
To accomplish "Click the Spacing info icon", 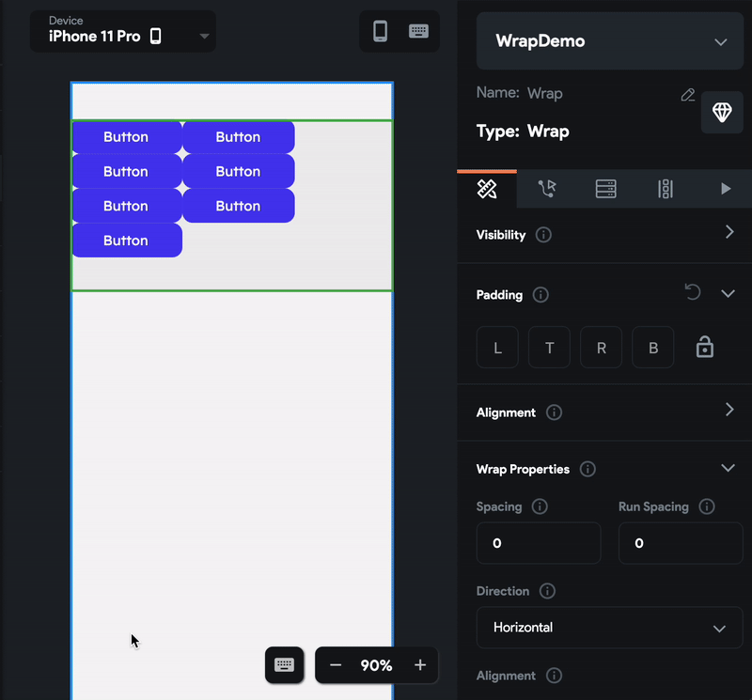I will (x=540, y=506).
